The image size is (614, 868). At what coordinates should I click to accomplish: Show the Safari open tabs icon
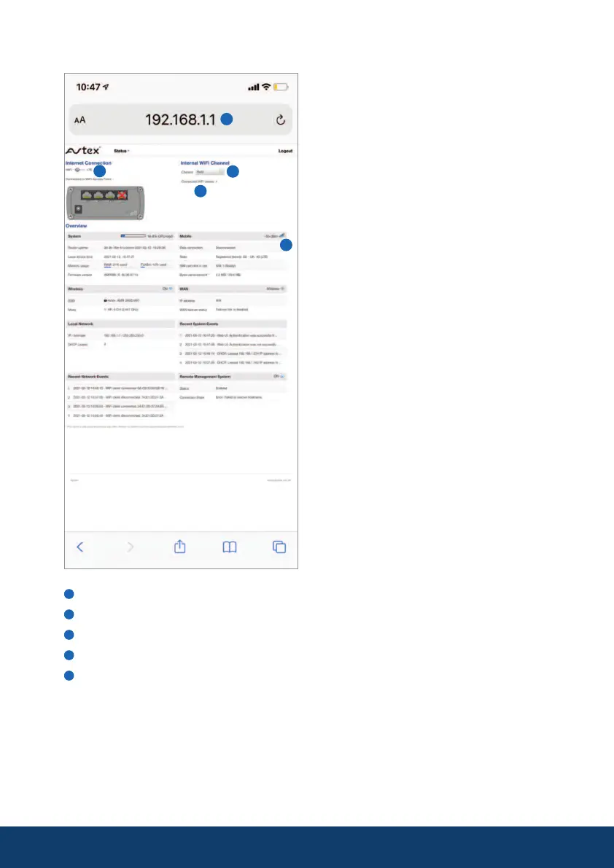point(279,547)
